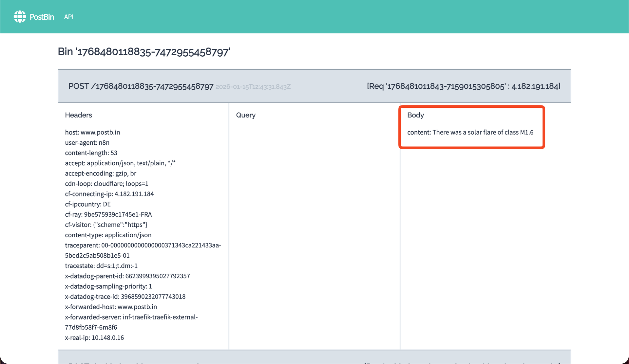Click the PostBin globe logo icon
Image resolution: width=629 pixels, height=364 pixels.
pyautogui.click(x=20, y=17)
